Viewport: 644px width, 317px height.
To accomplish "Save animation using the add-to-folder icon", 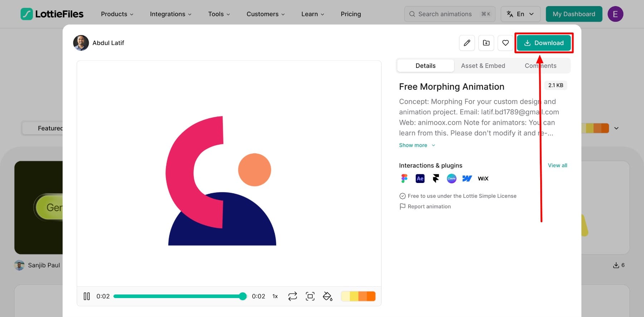I will 486,43.
